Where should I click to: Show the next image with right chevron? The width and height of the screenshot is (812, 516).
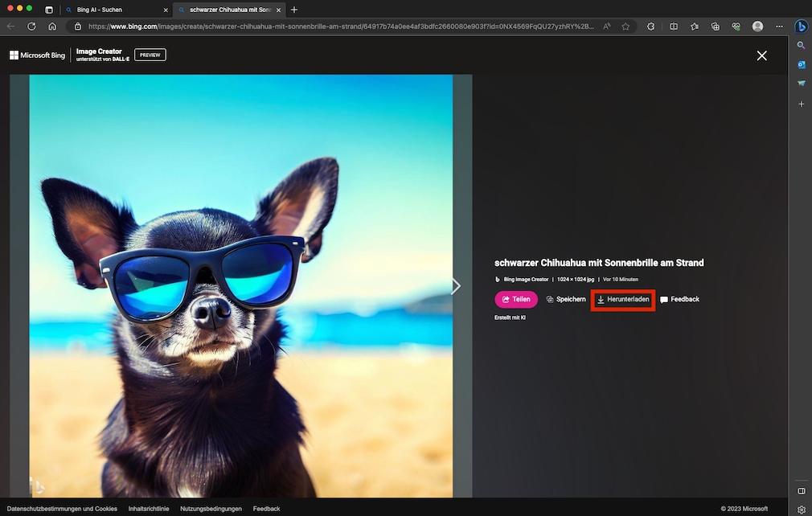click(456, 286)
